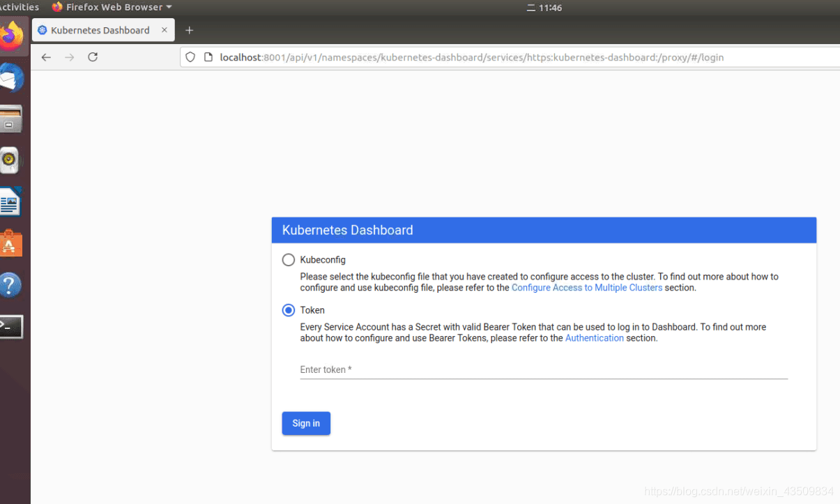
Task: Open Rhythmbox from the dock
Action: [10, 160]
